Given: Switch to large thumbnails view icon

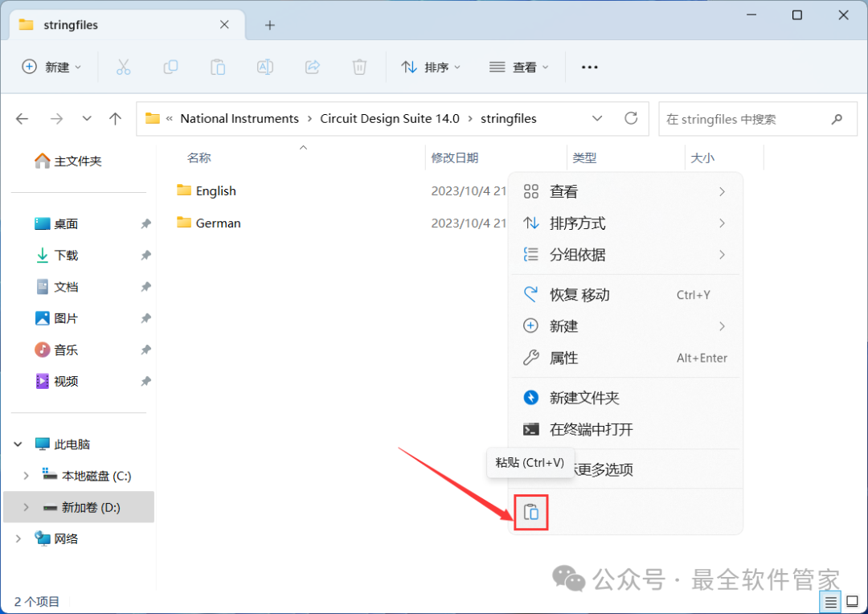Looking at the screenshot, I should [852, 601].
